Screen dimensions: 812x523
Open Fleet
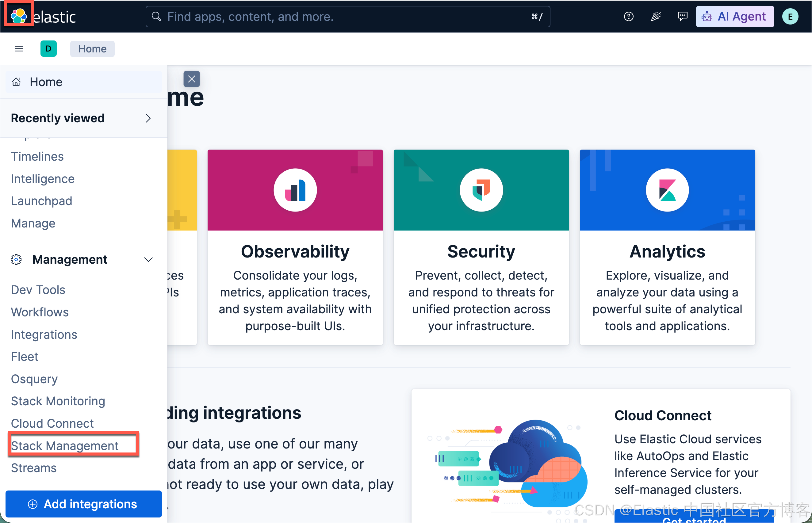tap(25, 357)
